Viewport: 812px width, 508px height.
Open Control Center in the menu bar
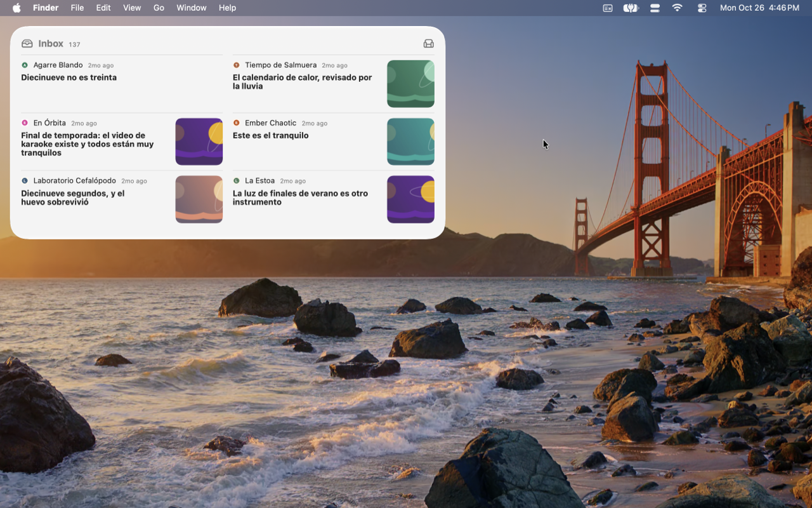tap(702, 8)
